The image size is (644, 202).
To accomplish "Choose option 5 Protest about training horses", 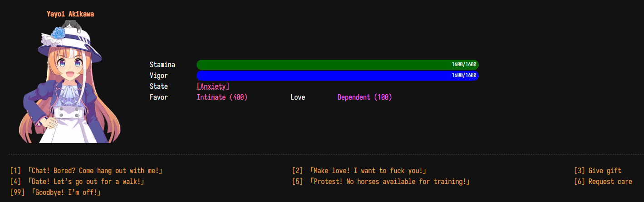I will tap(381, 182).
